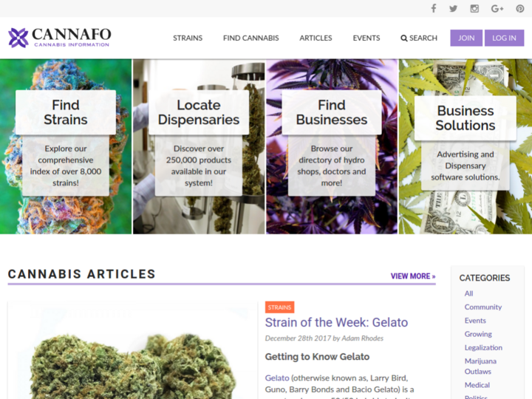Open the Find Strains tile
This screenshot has height=399, width=532.
(x=66, y=146)
